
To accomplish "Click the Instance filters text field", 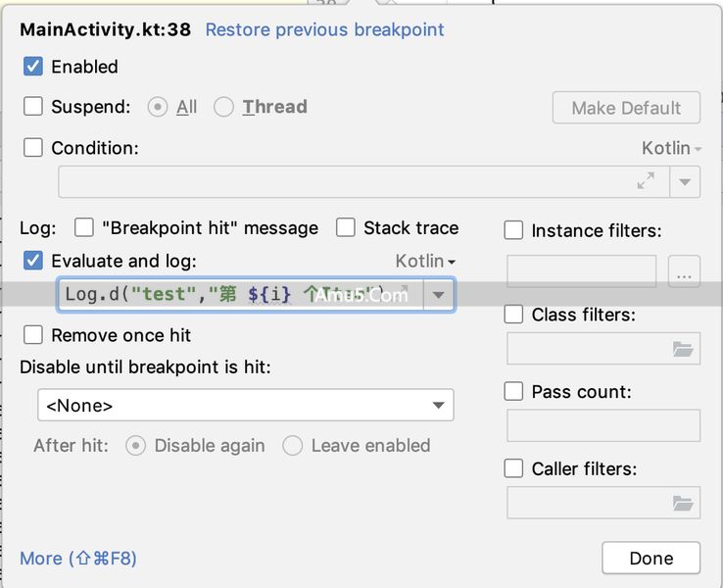I will tap(582, 271).
